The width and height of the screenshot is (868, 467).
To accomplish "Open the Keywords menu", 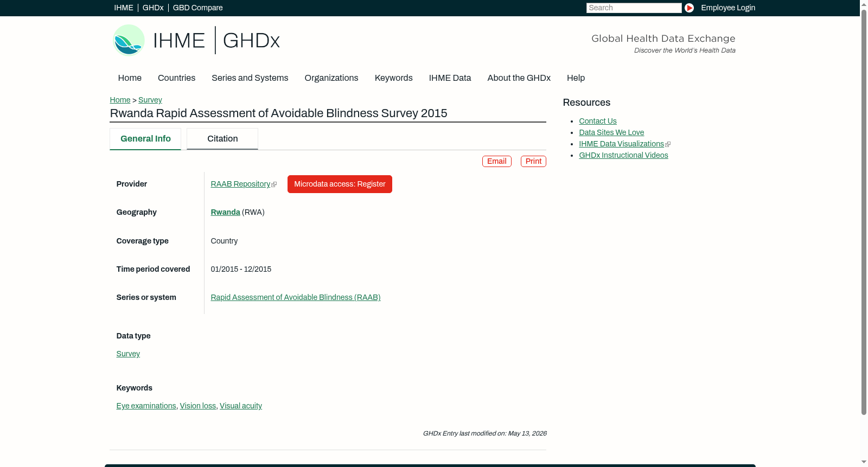I will pyautogui.click(x=393, y=78).
